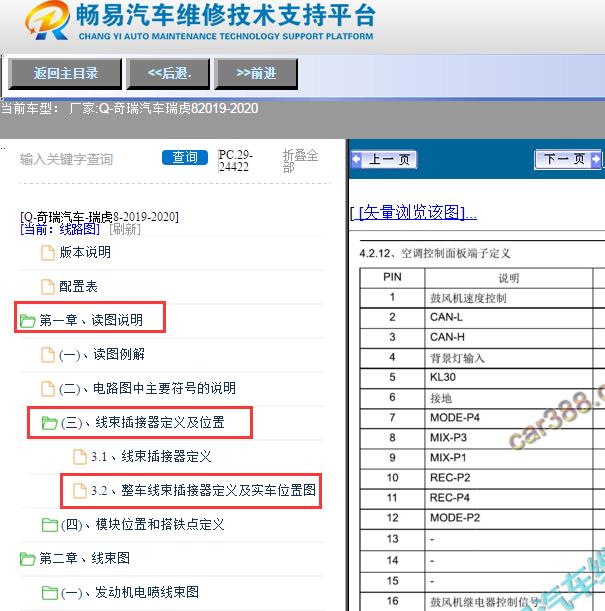
Task: Focus the 输入关键字查询 search field
Action: [86, 159]
